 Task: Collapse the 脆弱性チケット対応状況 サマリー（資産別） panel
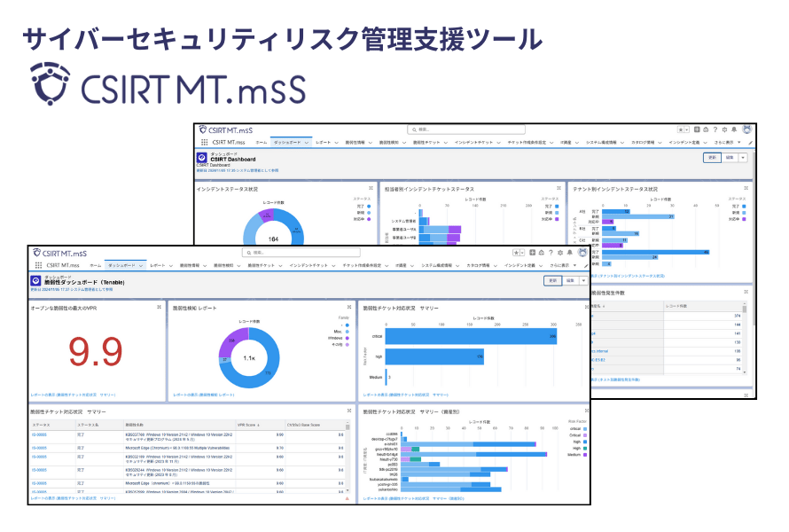587,410
